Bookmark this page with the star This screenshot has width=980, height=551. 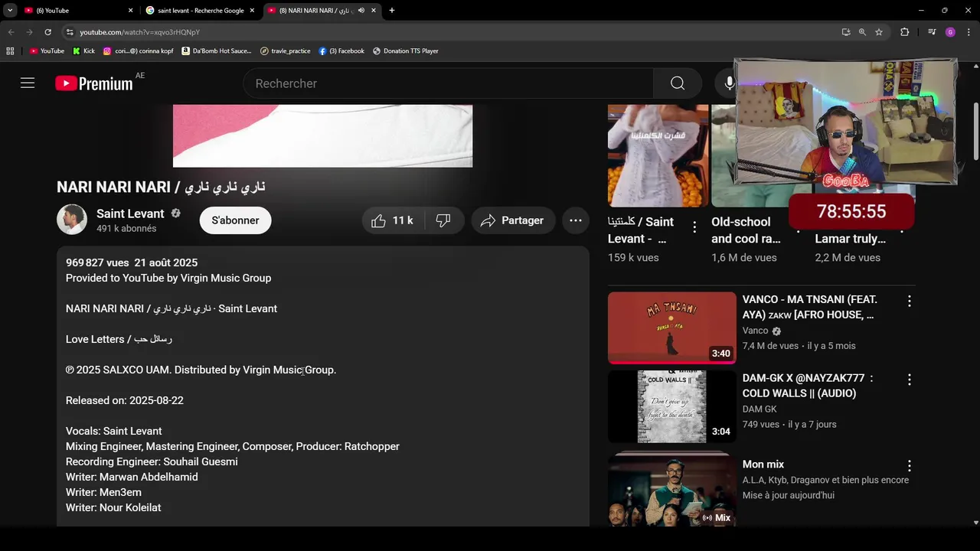879,32
